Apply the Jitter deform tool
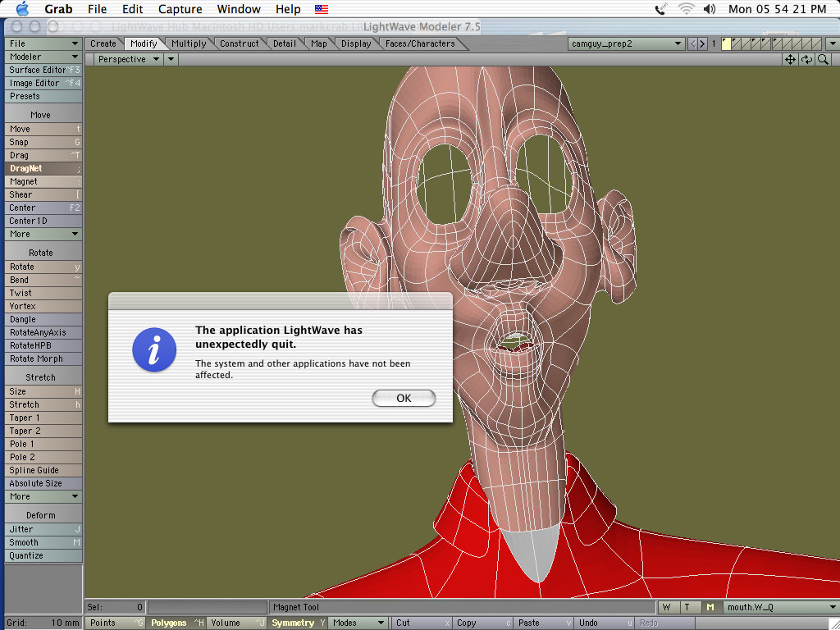This screenshot has width=840, height=630. [43, 529]
